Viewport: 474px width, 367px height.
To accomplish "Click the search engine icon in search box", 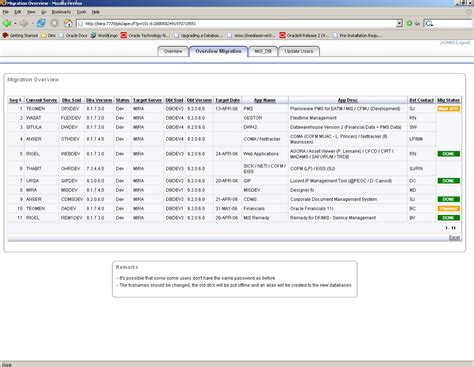I will [429, 24].
